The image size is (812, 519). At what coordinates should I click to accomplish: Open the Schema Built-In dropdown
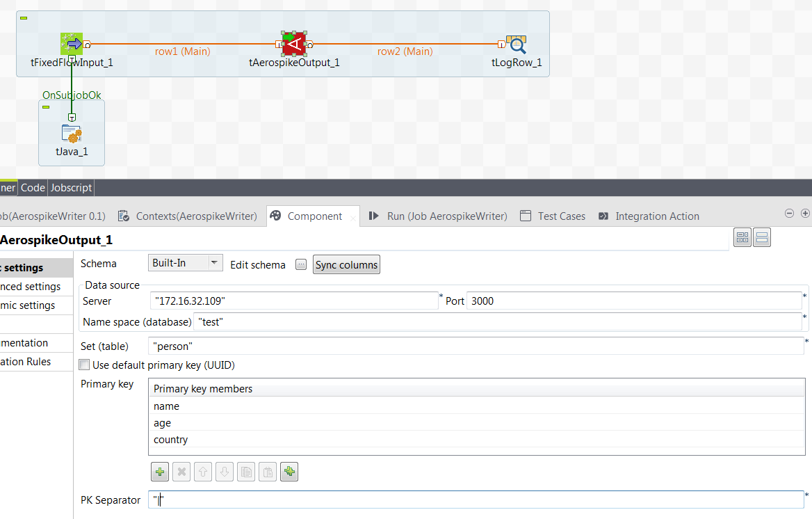click(186, 263)
